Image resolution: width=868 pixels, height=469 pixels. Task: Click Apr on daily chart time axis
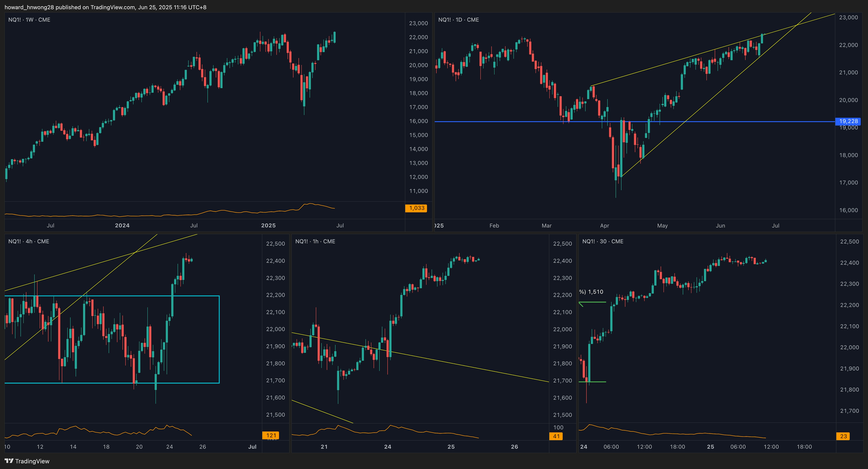(x=604, y=226)
